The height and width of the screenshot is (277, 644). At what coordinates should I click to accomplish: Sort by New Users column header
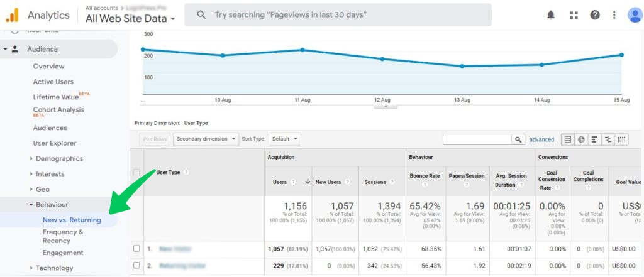coord(328,182)
